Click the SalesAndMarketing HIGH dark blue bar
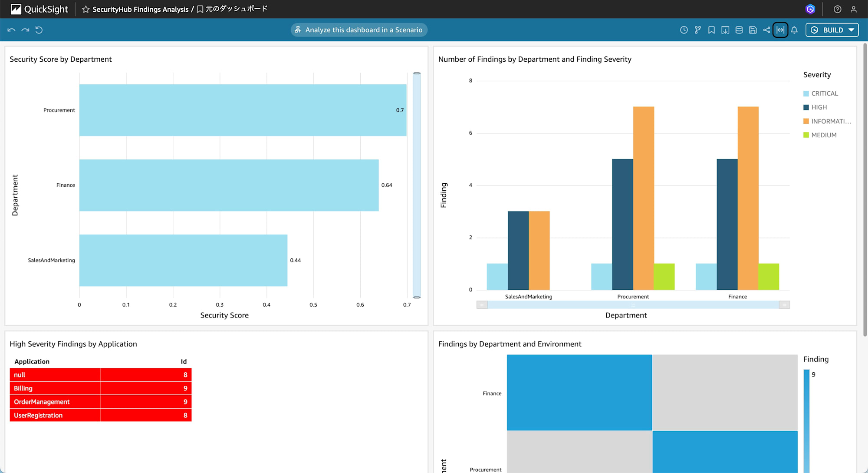The width and height of the screenshot is (868, 473). (x=518, y=251)
